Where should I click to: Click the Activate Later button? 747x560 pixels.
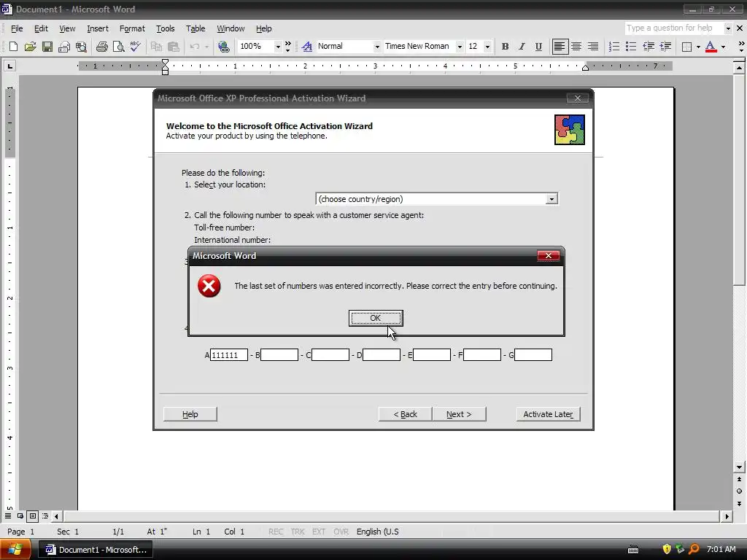(x=548, y=414)
